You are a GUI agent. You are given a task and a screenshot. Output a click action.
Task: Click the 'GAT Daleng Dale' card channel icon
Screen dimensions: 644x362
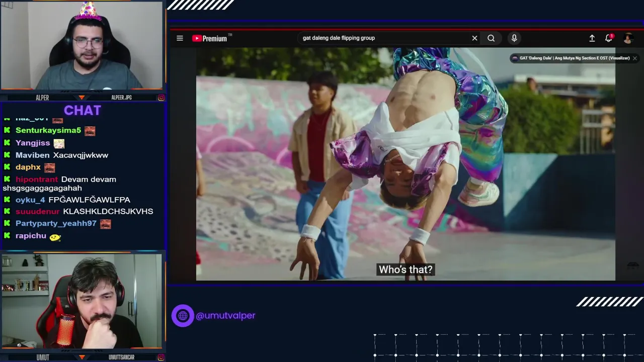click(514, 58)
